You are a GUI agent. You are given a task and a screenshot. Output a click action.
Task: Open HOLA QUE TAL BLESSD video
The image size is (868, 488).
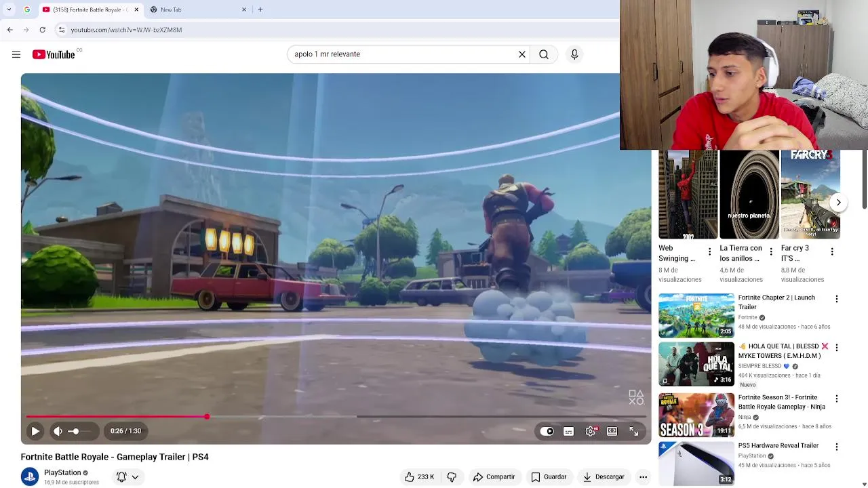(696, 364)
